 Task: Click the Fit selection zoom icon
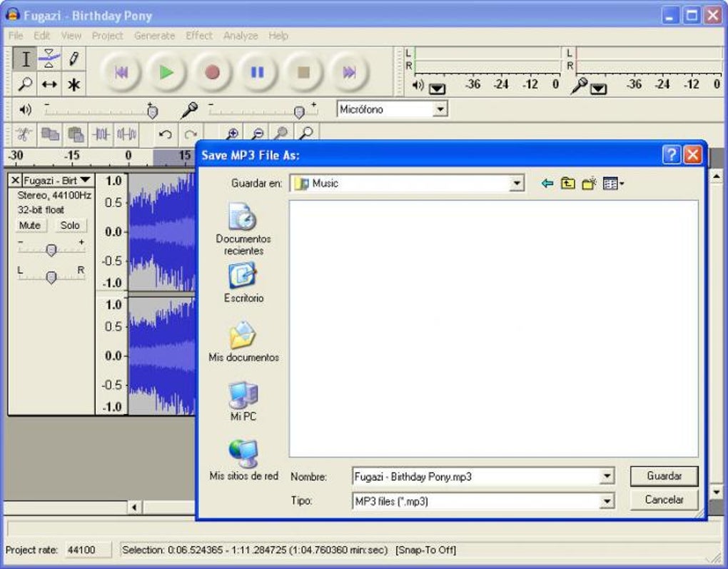click(x=281, y=134)
